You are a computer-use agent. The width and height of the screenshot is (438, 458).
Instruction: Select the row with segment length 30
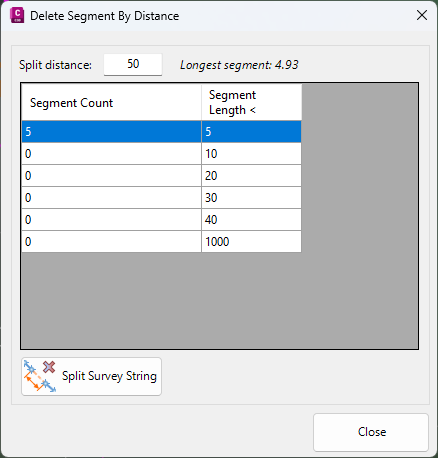point(162,198)
